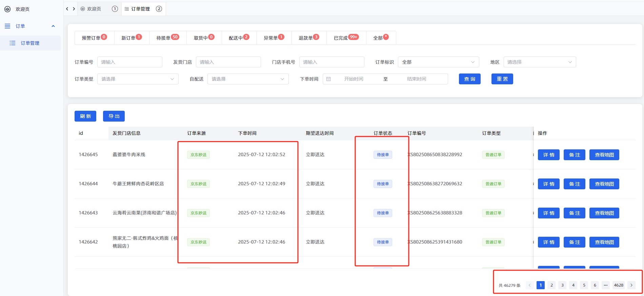Click the calendar icon in 下单时间
Viewport: 644px width, 296px height.
[x=328, y=79]
